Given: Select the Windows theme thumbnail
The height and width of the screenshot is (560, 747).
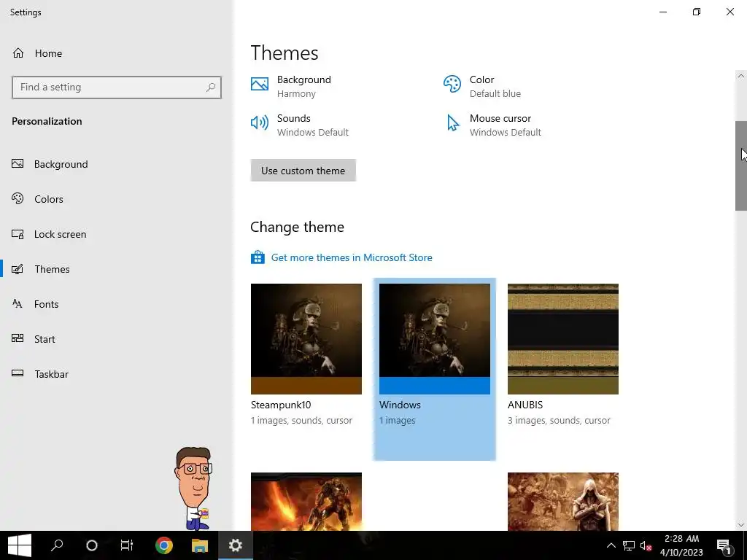Looking at the screenshot, I should pos(435,339).
